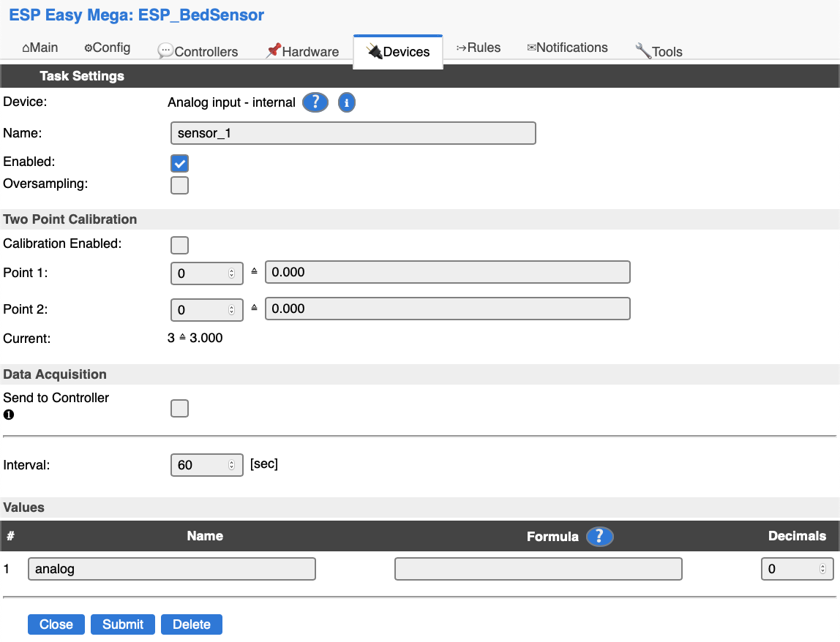Click the 'Task Settings' header
840x642 pixels.
point(82,76)
